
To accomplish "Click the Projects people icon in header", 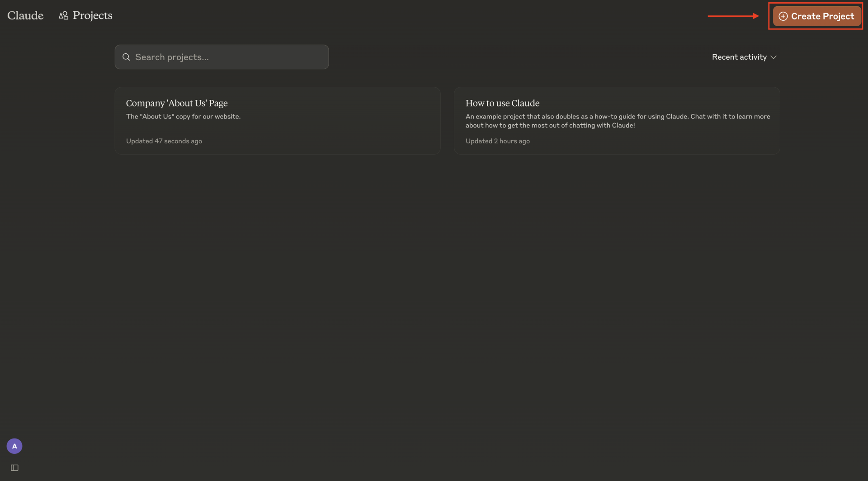I will pyautogui.click(x=64, y=15).
